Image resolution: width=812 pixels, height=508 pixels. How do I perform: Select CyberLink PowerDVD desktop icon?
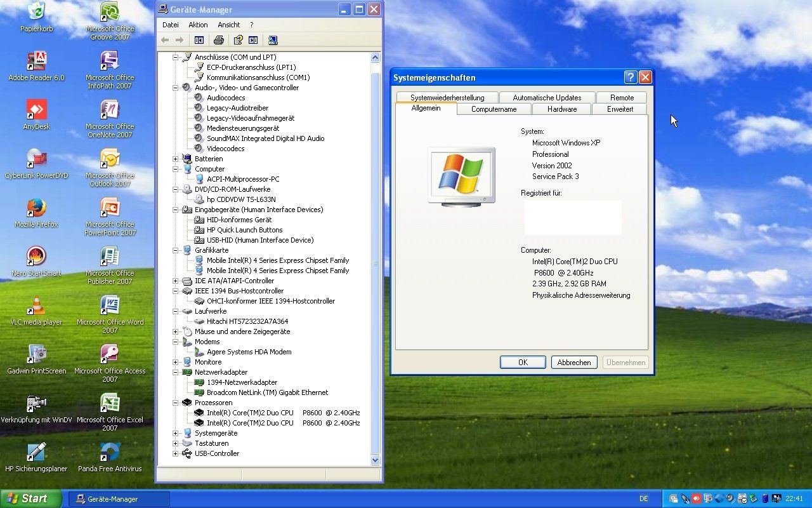point(36,164)
